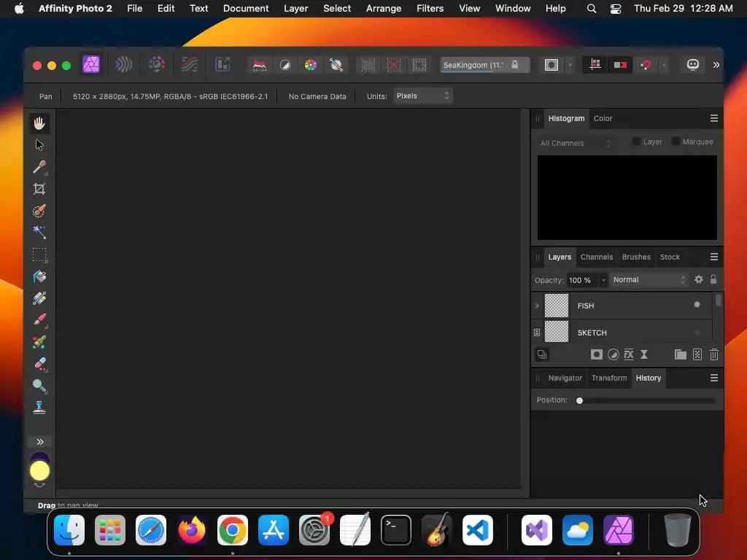Select the Rectangular Marquee tool

39,254
